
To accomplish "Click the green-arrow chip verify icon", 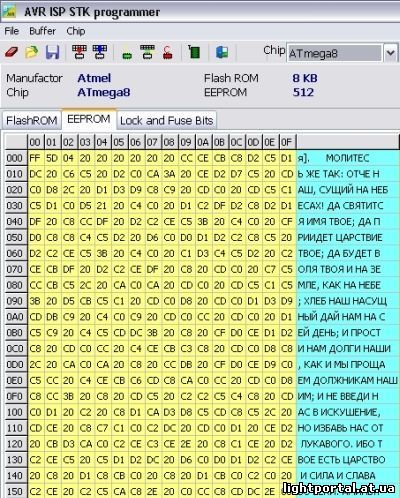I will point(147,52).
